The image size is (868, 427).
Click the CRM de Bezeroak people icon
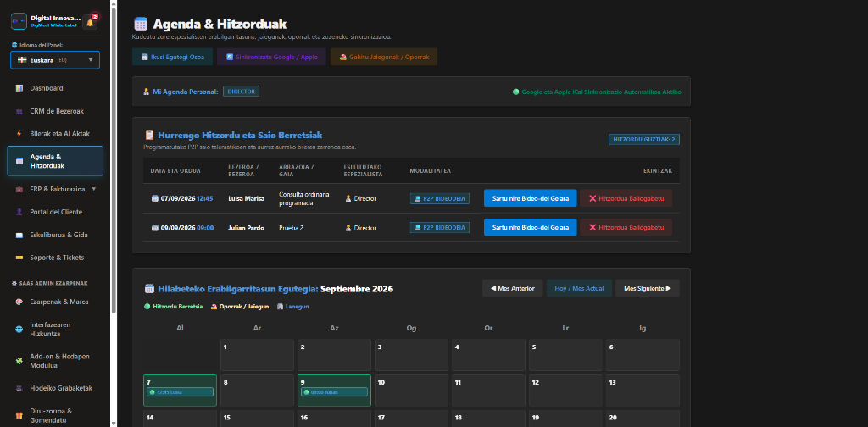19,111
